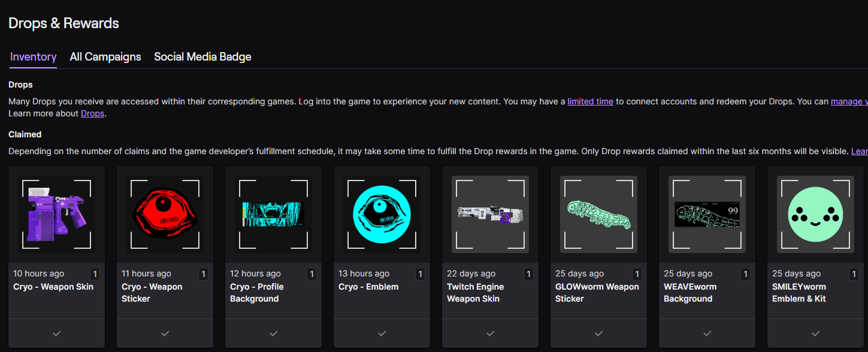Click the Twitch Engine Weapon Skin image
This screenshot has height=352, width=868.
pyautogui.click(x=490, y=214)
